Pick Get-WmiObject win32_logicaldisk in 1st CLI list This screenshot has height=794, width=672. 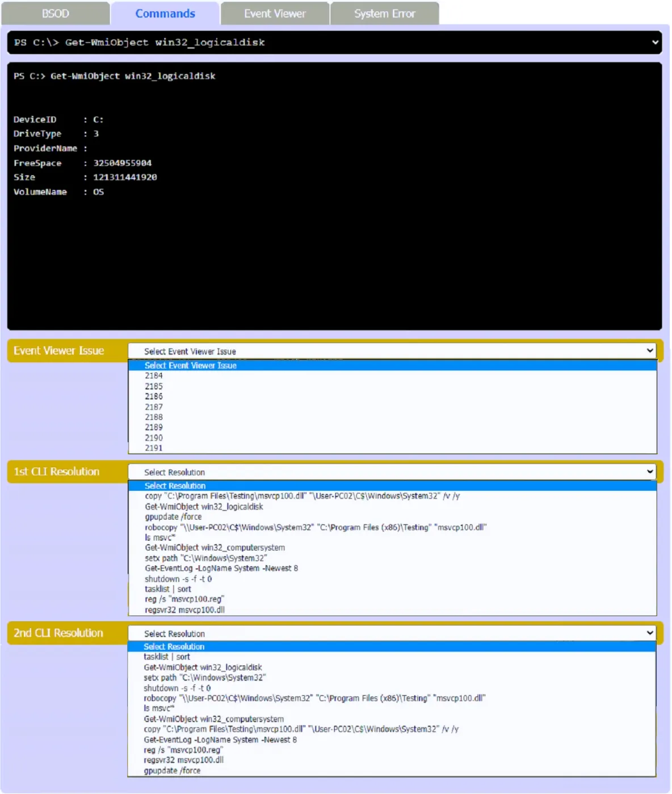click(x=392, y=507)
